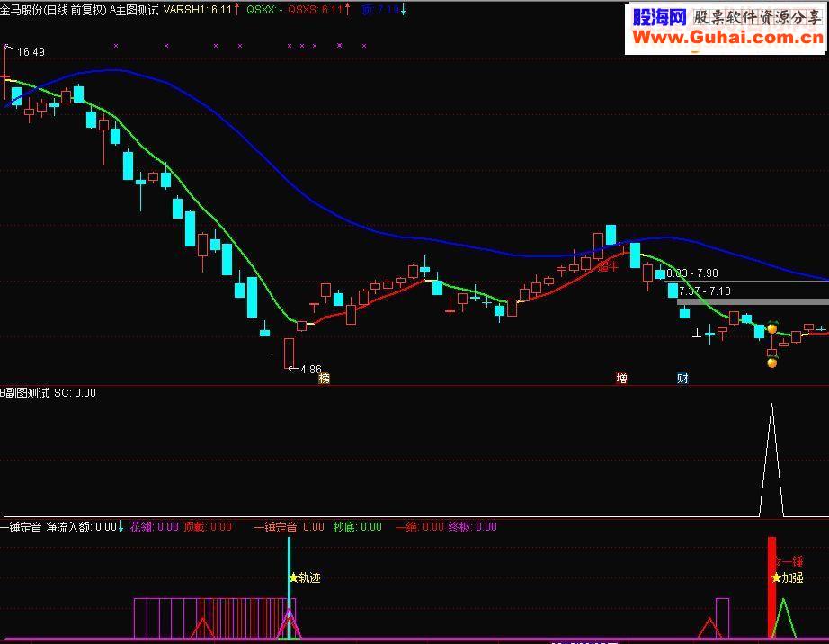Click the yellow star next to 轨迹
This screenshot has height=644, width=829.
[293, 577]
